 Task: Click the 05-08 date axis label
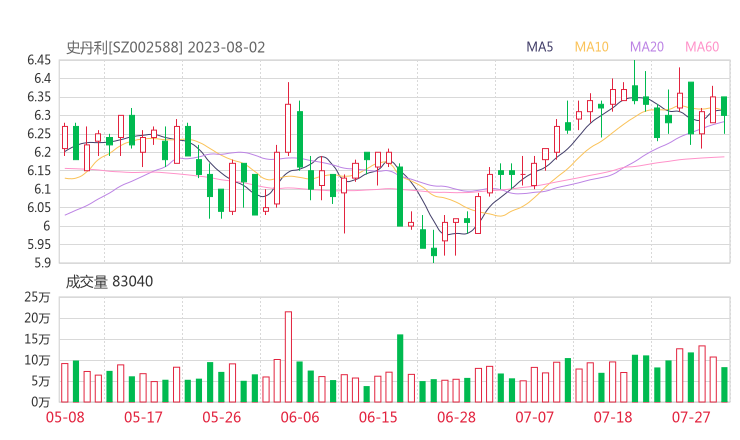coord(65,417)
